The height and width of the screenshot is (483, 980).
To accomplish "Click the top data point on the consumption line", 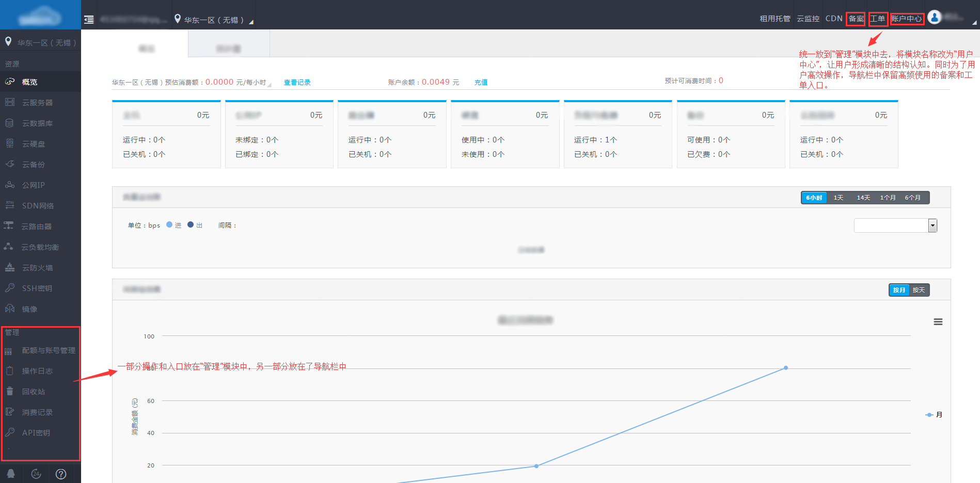I will 786,368.
